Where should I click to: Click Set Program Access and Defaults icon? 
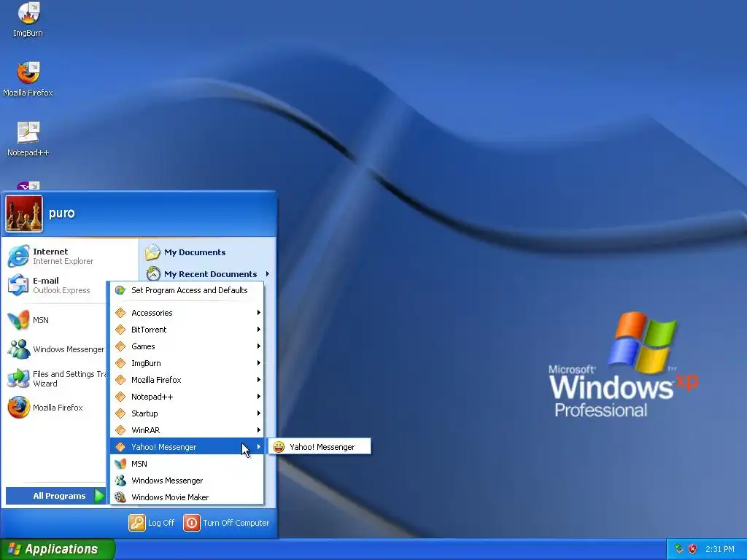click(x=120, y=290)
